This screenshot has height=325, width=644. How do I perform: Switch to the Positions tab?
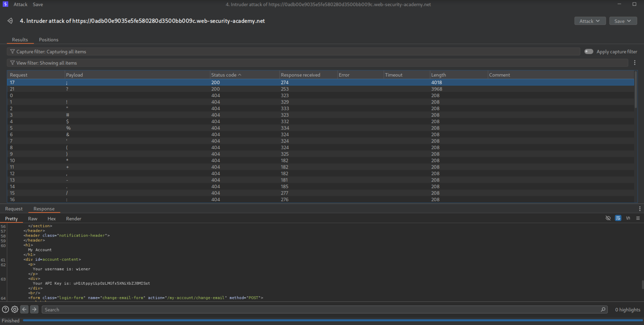49,40
